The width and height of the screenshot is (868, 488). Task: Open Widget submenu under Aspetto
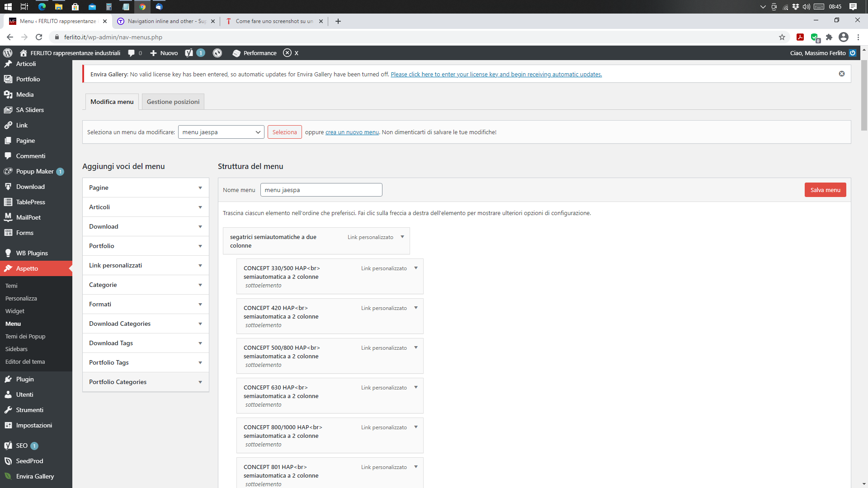(15, 311)
